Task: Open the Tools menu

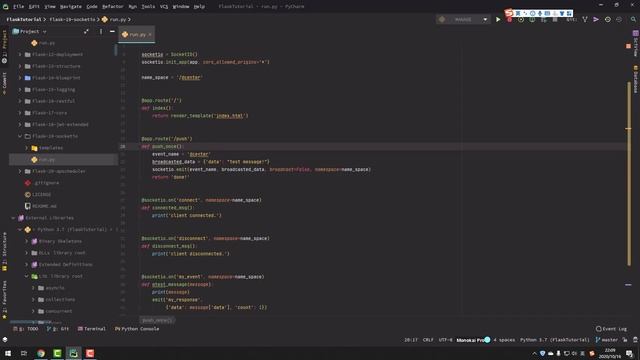Action: tap(148, 7)
